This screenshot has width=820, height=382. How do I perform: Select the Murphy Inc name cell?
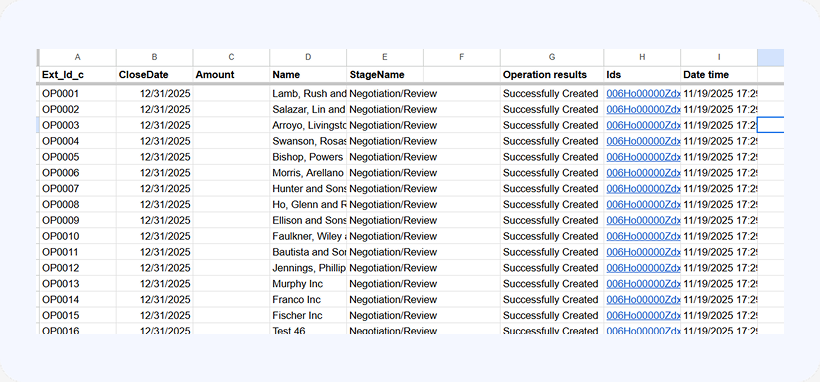click(308, 284)
